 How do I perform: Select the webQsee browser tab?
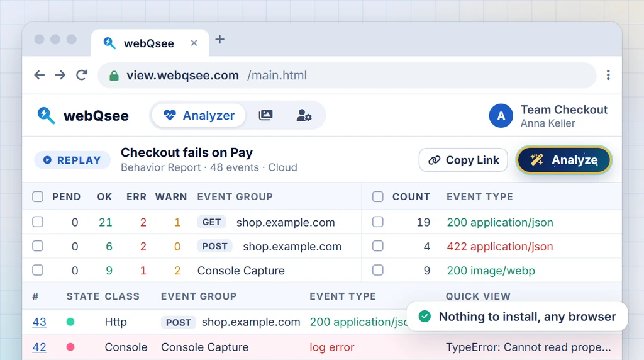[150, 43]
